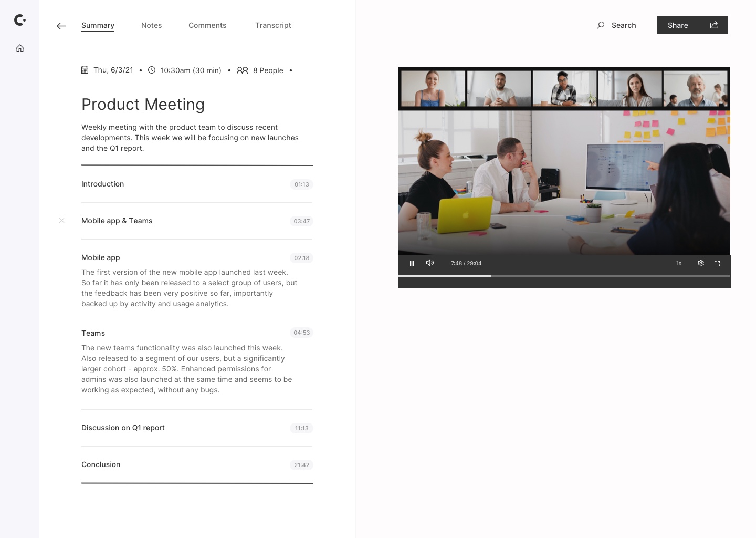Click the people icon beside 8 People

(x=243, y=70)
